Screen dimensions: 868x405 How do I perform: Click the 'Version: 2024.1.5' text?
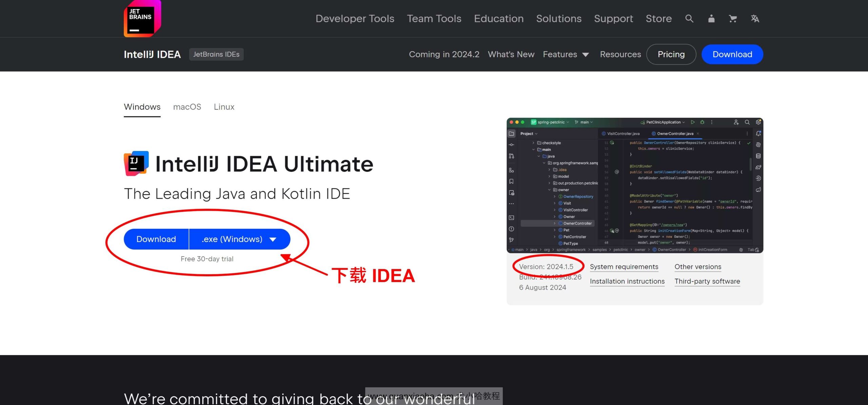546,267
